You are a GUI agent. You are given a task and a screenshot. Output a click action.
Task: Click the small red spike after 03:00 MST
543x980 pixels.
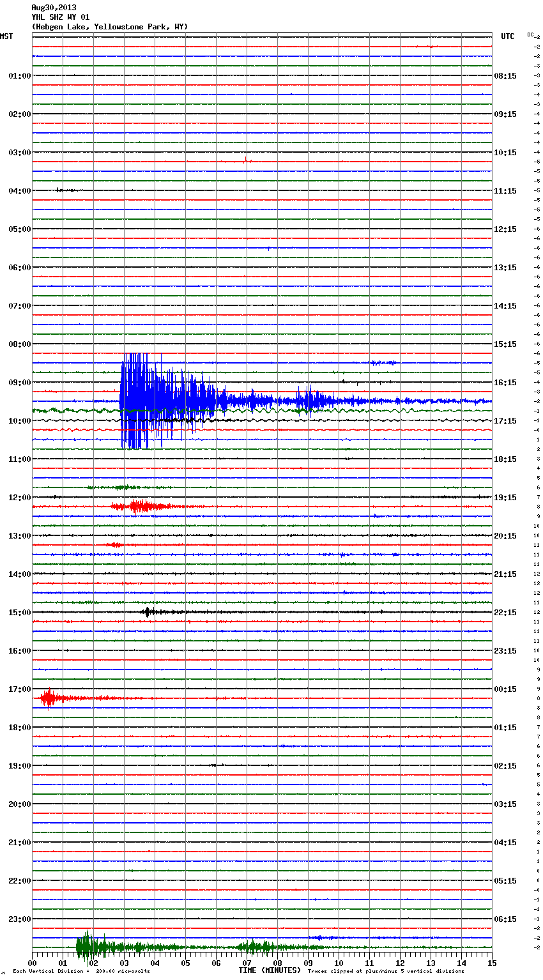coord(246,160)
